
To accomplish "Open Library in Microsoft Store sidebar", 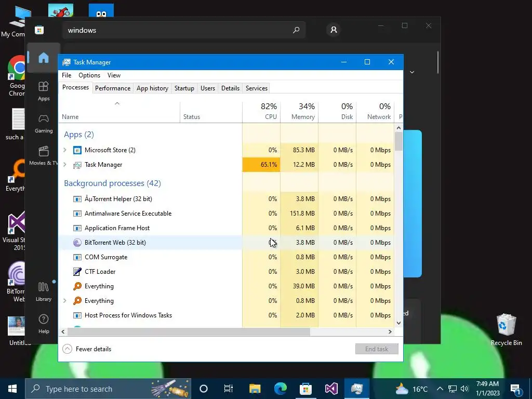I will pos(44,292).
